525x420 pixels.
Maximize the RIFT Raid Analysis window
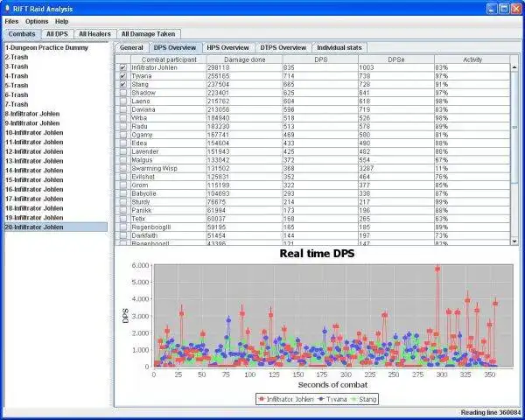pos(504,9)
